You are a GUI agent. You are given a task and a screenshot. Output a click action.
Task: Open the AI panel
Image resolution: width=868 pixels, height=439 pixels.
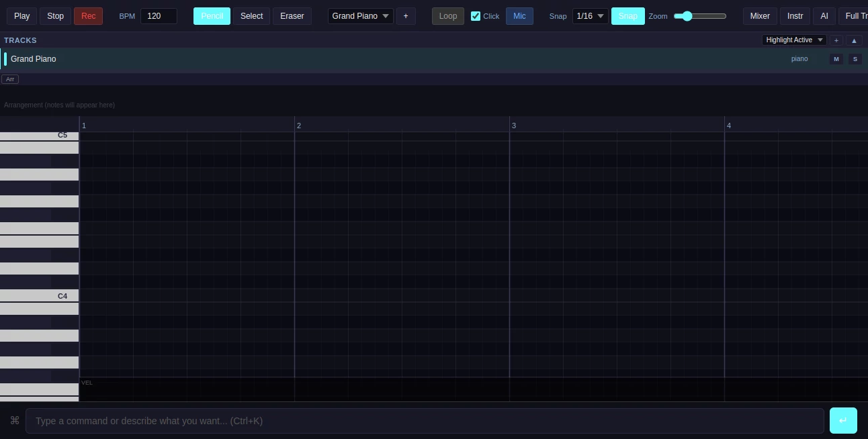pos(824,16)
